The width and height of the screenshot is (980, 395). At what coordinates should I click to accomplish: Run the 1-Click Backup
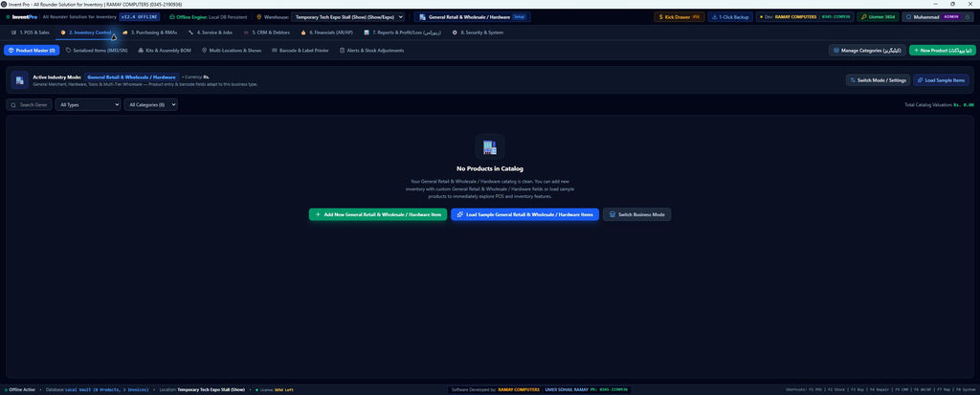(730, 17)
